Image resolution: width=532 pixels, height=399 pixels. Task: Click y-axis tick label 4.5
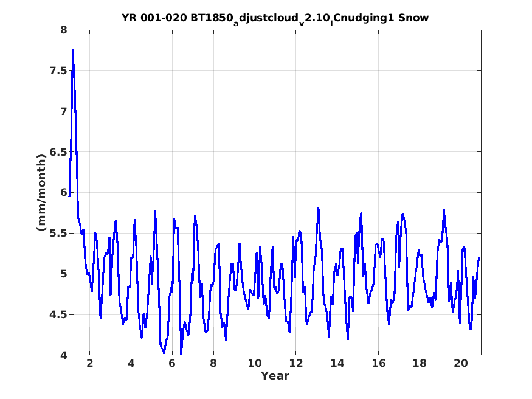(x=58, y=315)
